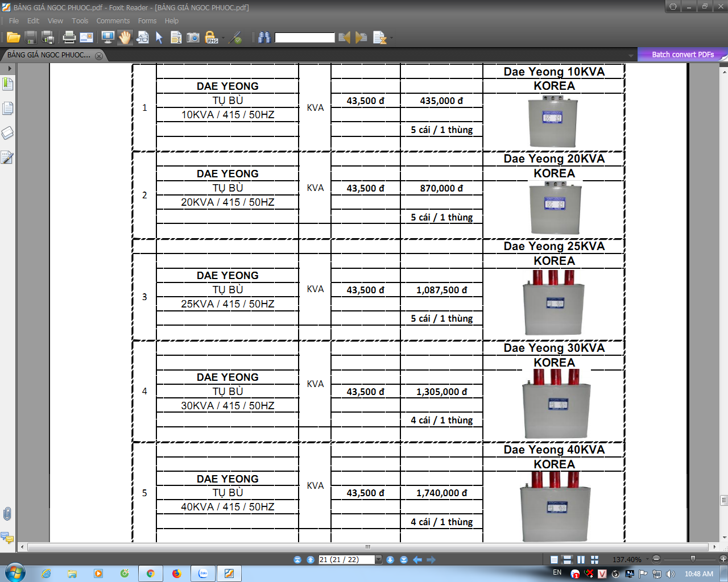Open the Signatures panel in sidebar
Viewport: 728px width, 582px height.
tap(7, 157)
